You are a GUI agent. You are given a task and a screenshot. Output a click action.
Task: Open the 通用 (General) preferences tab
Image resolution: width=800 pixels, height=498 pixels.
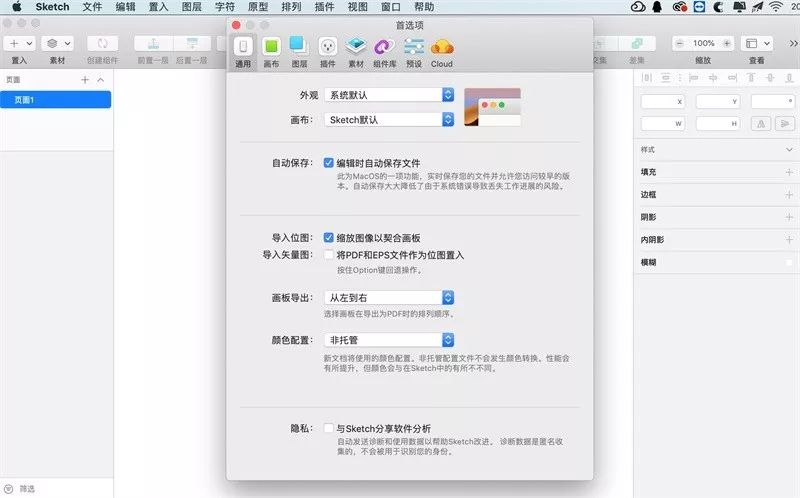[x=243, y=52]
